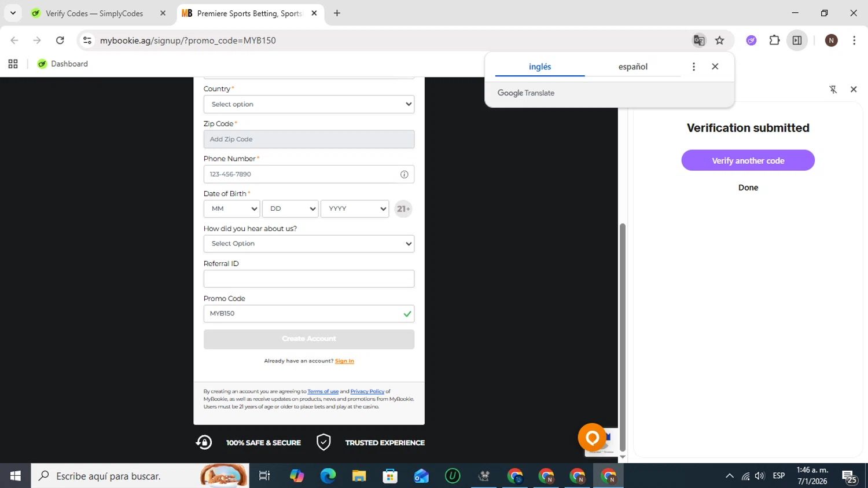Click the Create Account button
Screen dimensions: 868x488
click(x=309, y=339)
